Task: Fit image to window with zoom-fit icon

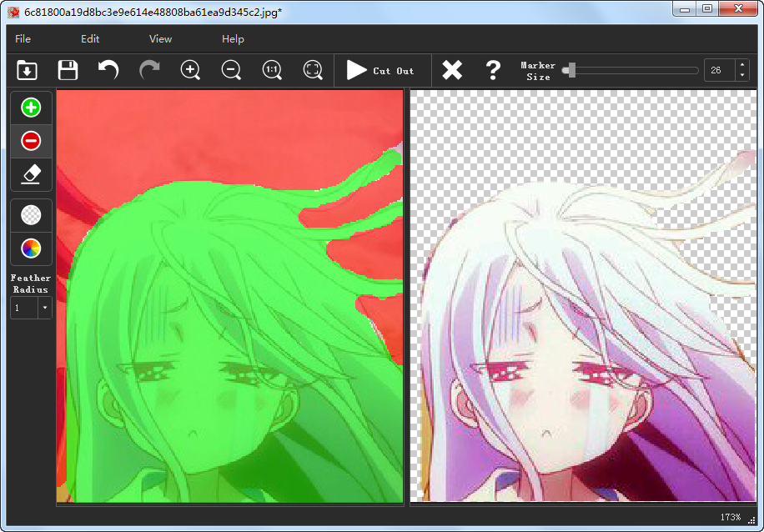Action: click(x=313, y=70)
